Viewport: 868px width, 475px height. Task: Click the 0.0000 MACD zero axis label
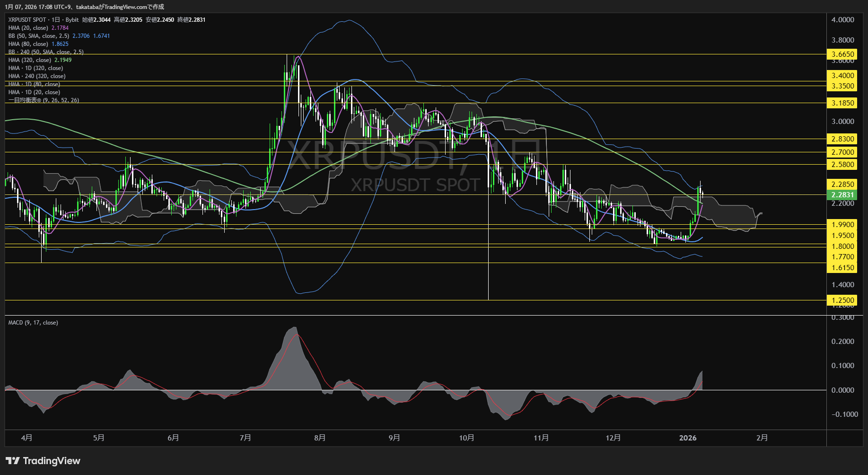click(x=842, y=390)
